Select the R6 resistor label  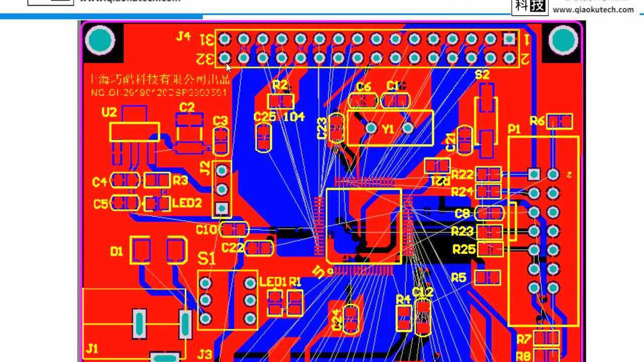coord(537,121)
